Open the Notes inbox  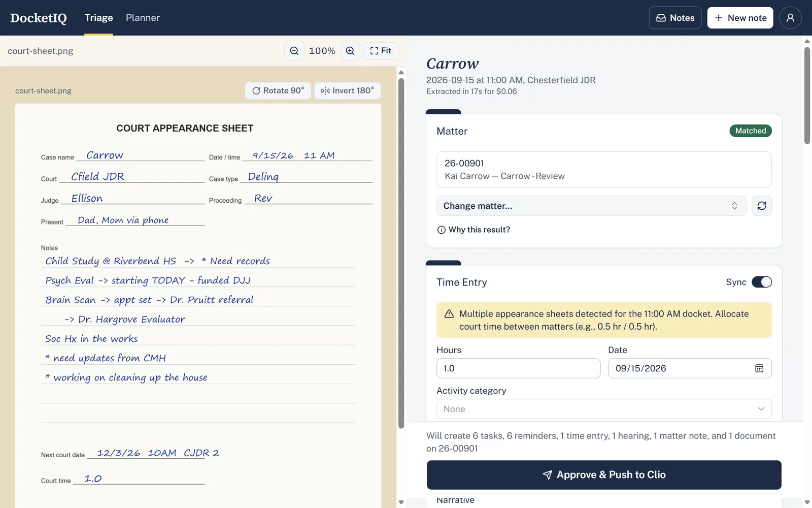(675, 18)
